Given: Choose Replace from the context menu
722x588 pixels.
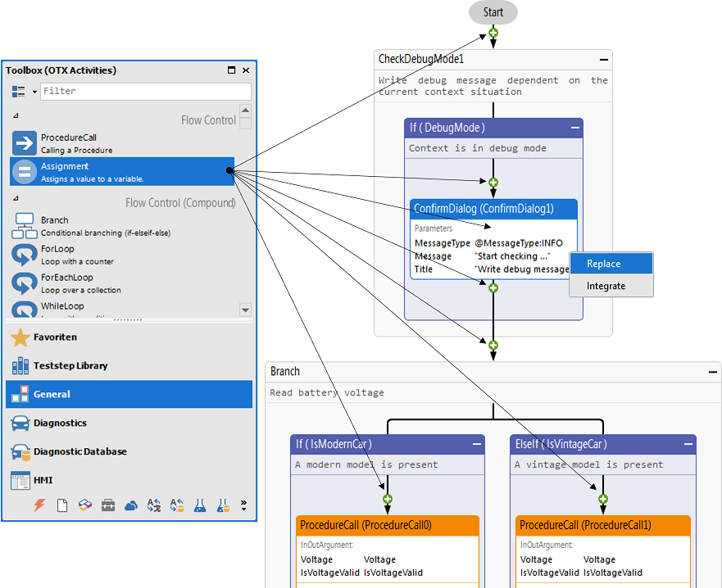Looking at the screenshot, I should coord(611,263).
